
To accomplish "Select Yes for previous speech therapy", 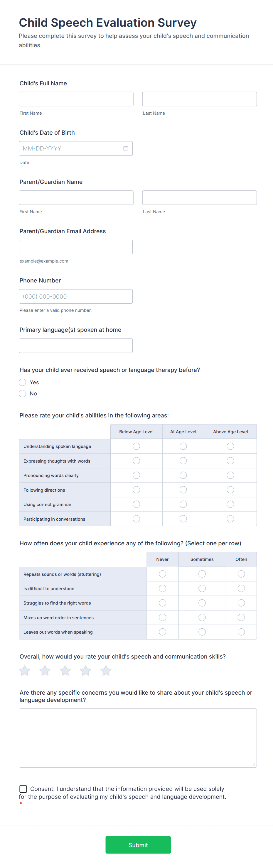I will 22,383.
